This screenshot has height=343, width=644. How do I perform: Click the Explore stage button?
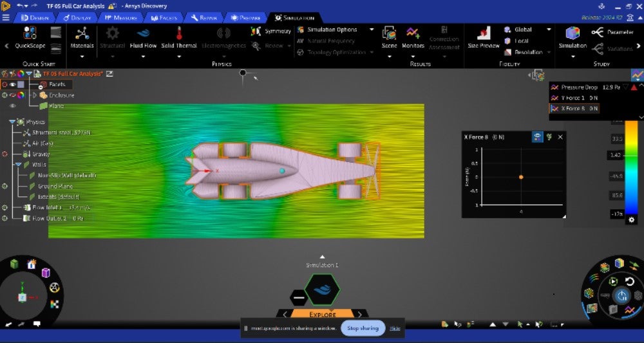322,315
